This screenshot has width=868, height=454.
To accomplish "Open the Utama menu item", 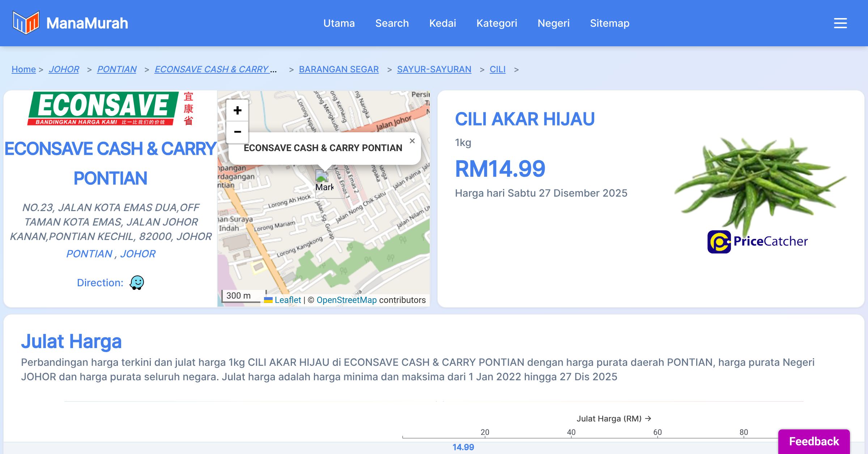I will (x=339, y=23).
